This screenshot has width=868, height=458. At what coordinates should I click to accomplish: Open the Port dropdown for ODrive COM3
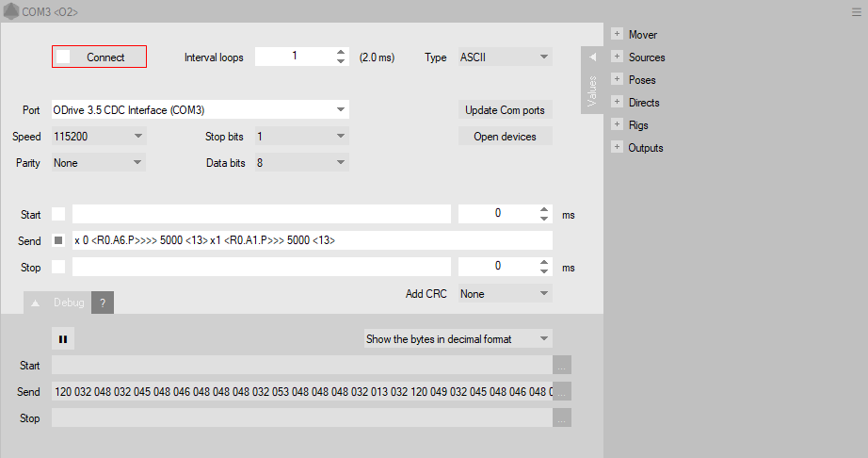tap(340, 110)
